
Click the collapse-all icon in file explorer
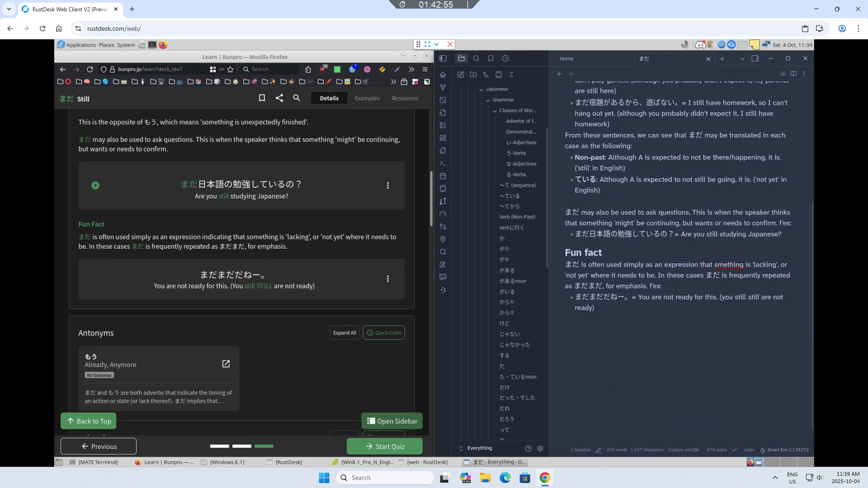[x=511, y=75]
